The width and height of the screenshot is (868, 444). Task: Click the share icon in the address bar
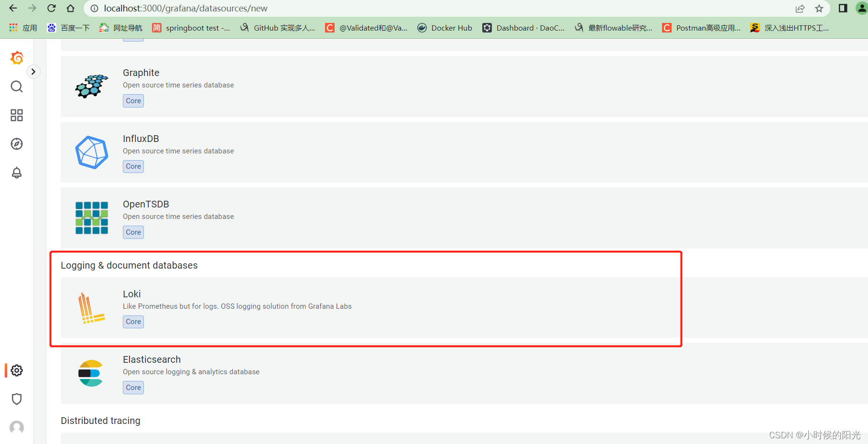coord(800,8)
